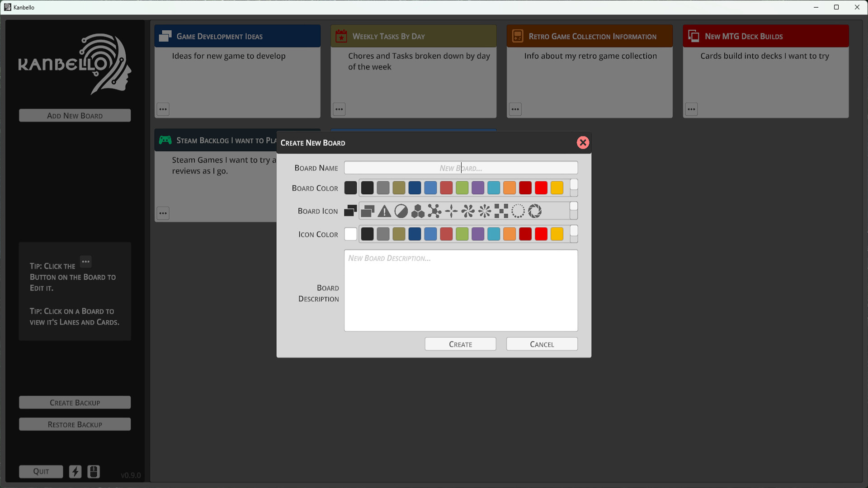Click the Restore Backup button

point(75,424)
